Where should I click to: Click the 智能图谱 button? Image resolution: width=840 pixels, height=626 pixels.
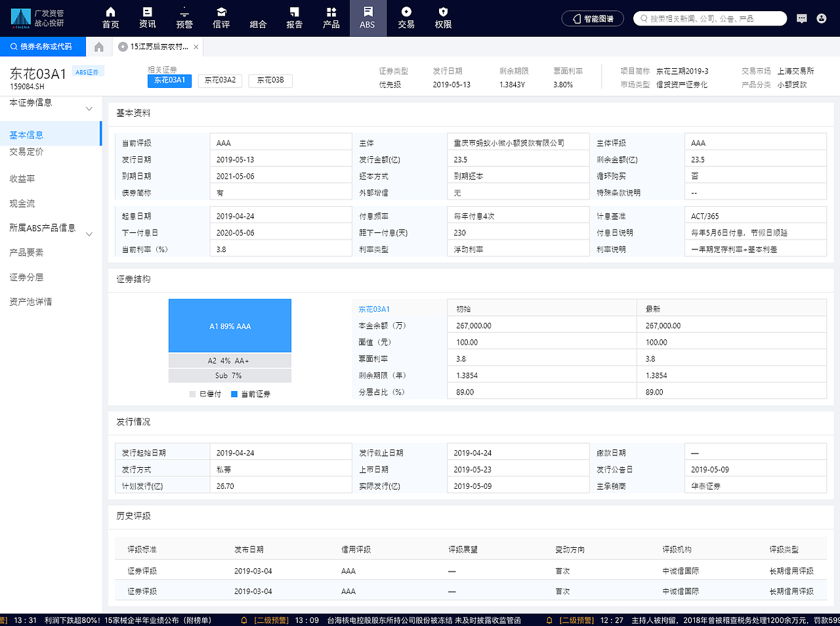(x=593, y=18)
